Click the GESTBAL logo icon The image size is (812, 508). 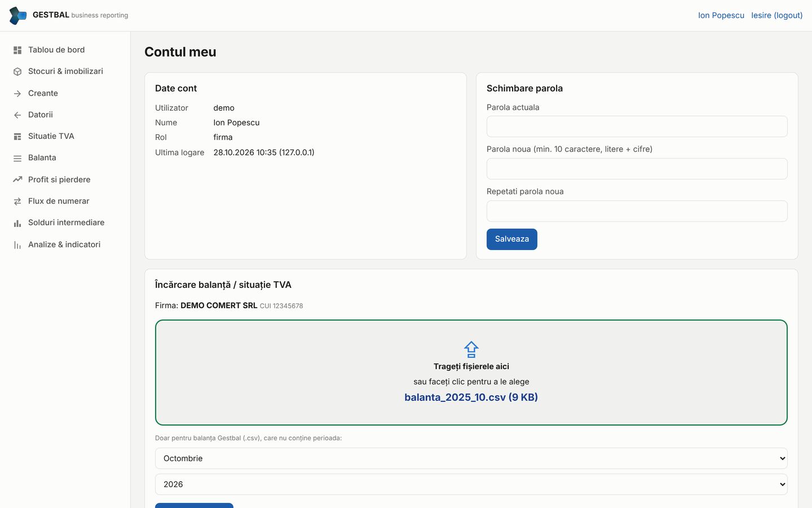tap(18, 16)
